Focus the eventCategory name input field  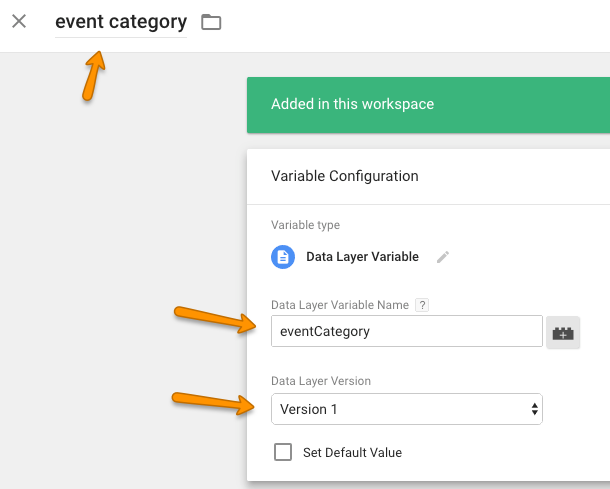coord(407,331)
